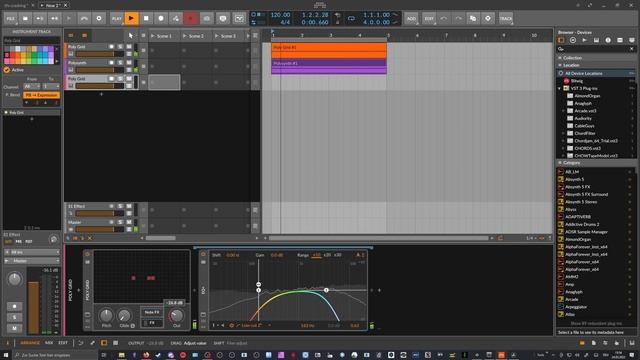
Task: Select All Device Locations in browser
Action: point(596,73)
